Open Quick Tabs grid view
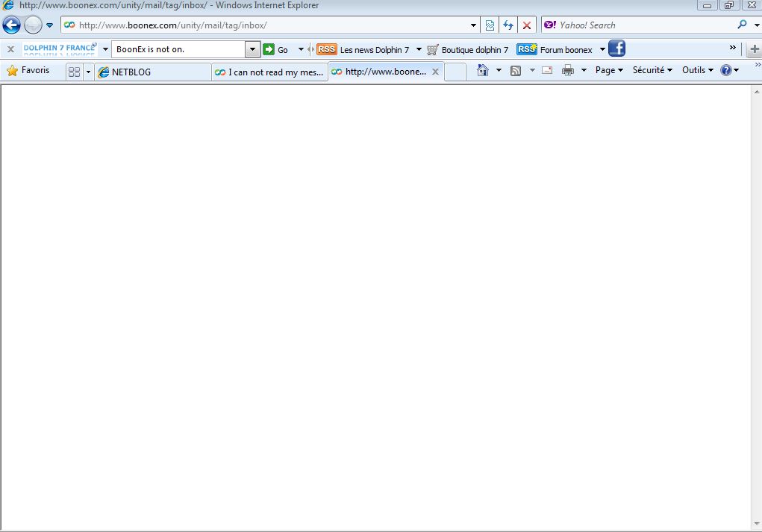762x532 pixels. [75, 72]
